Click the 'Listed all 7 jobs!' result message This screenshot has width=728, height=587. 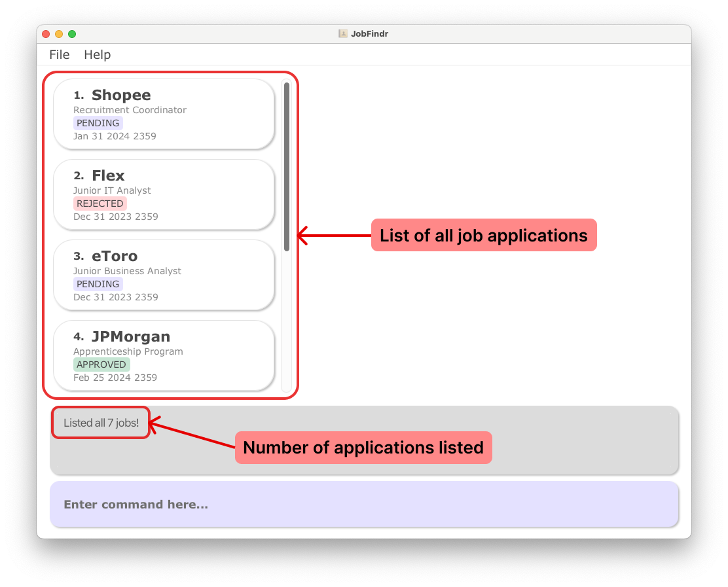click(x=101, y=423)
